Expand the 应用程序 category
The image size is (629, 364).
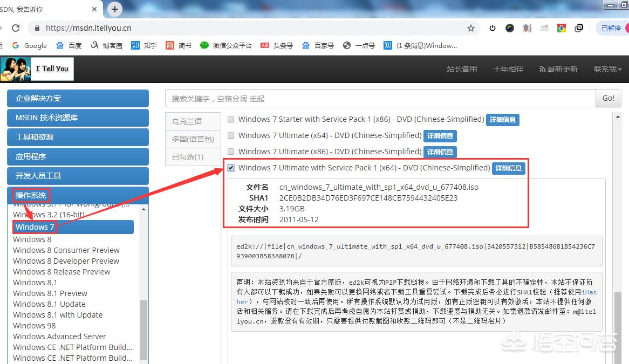coord(78,156)
